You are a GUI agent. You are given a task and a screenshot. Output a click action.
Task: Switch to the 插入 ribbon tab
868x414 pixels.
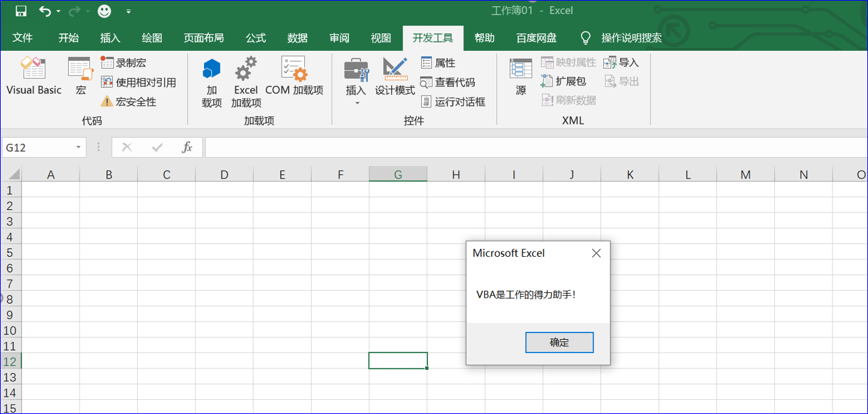(110, 38)
